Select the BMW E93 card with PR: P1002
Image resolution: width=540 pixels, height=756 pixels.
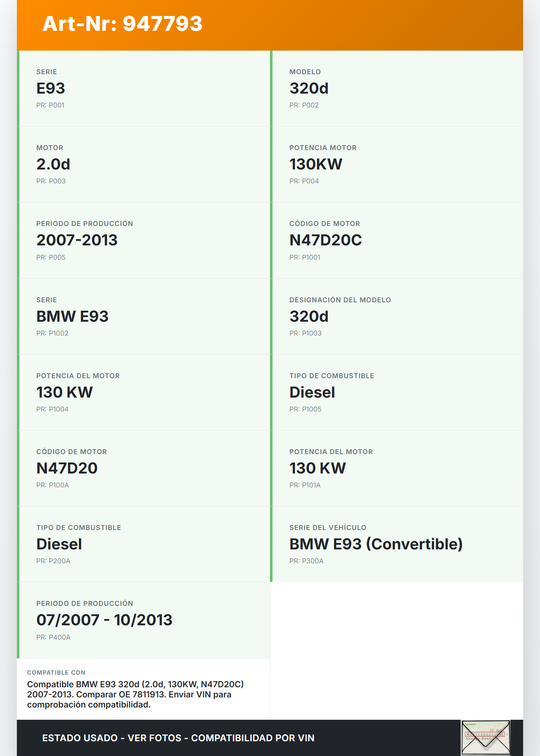point(143,316)
